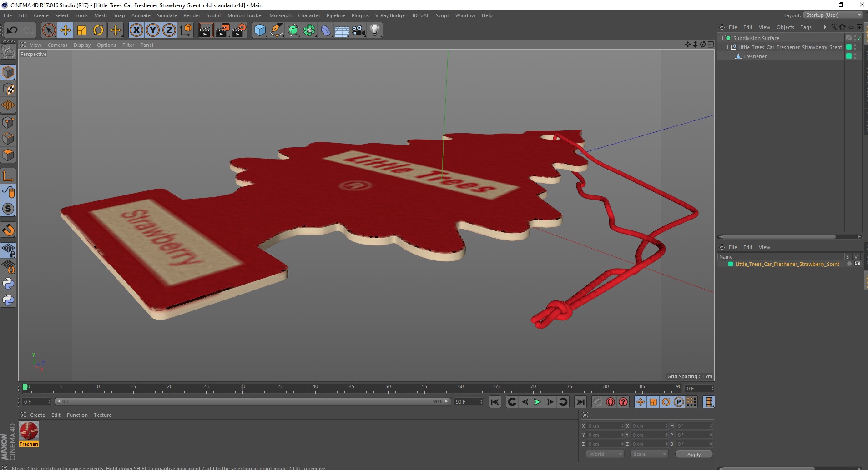Image resolution: width=868 pixels, height=470 pixels.
Task: Collapse the Subdivision Surface tree item
Action: pos(721,38)
